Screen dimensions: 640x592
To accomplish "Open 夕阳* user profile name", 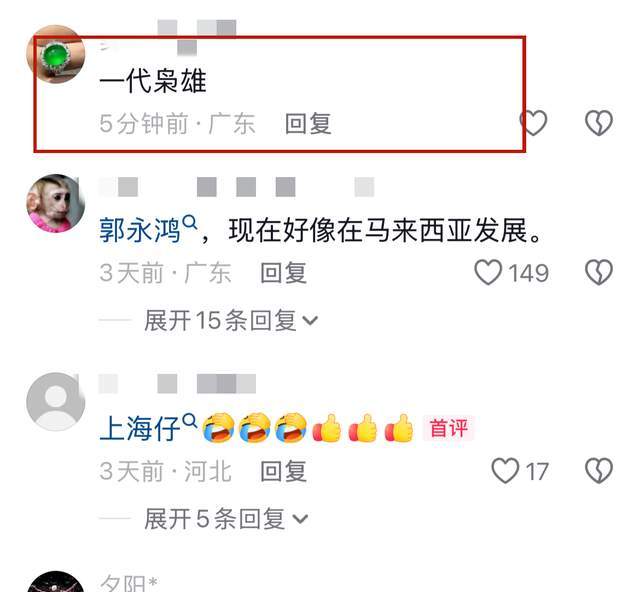I will (129, 583).
